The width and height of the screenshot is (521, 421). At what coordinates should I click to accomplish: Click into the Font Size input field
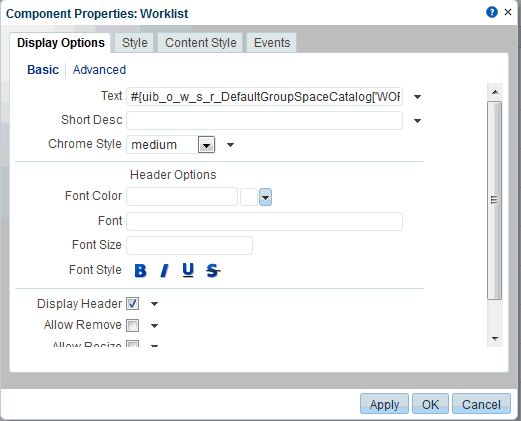click(x=189, y=245)
